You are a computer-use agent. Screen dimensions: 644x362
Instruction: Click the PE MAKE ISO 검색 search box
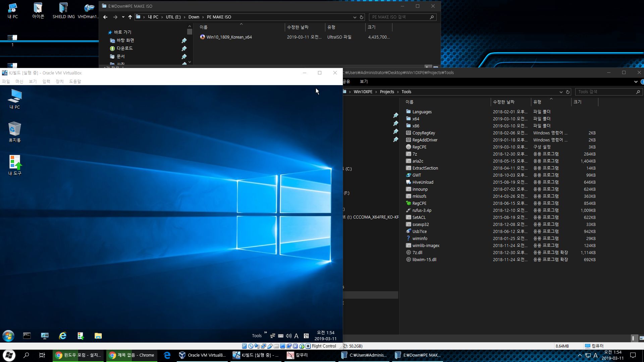pos(402,17)
